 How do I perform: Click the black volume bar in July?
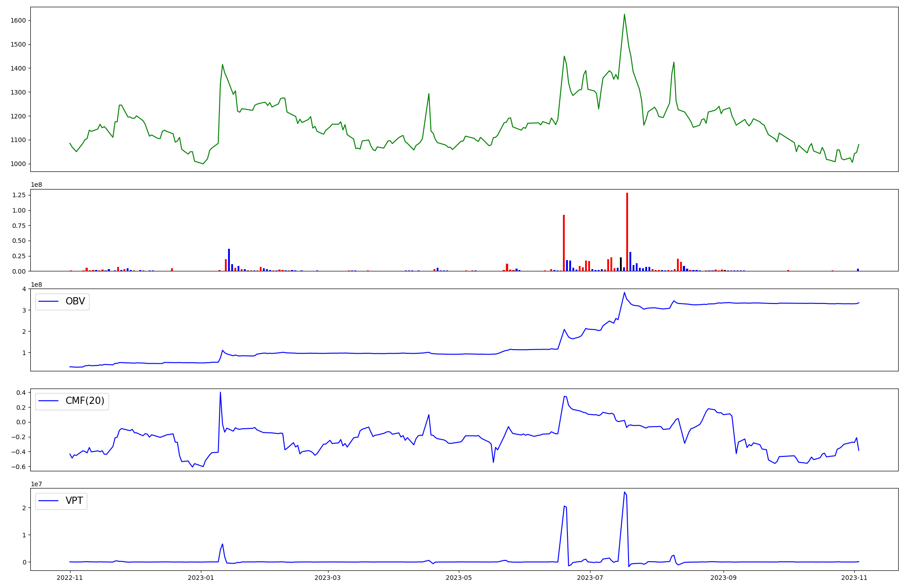(621, 264)
